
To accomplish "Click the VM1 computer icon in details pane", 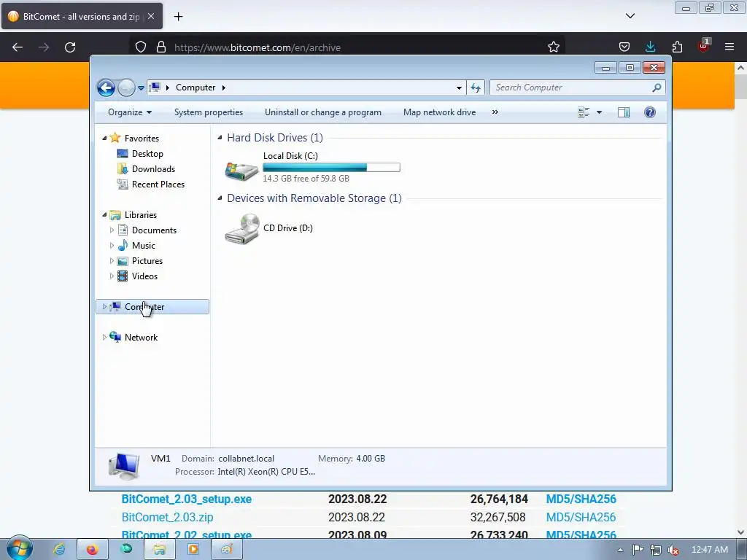I will pyautogui.click(x=124, y=466).
